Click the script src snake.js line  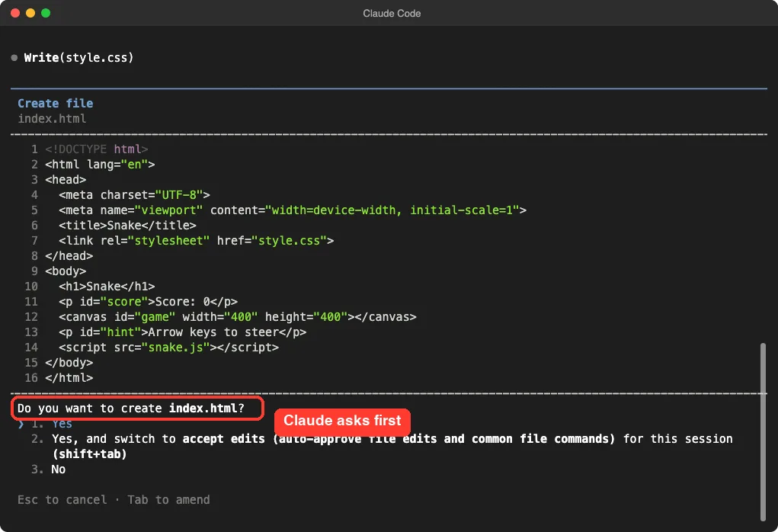168,348
